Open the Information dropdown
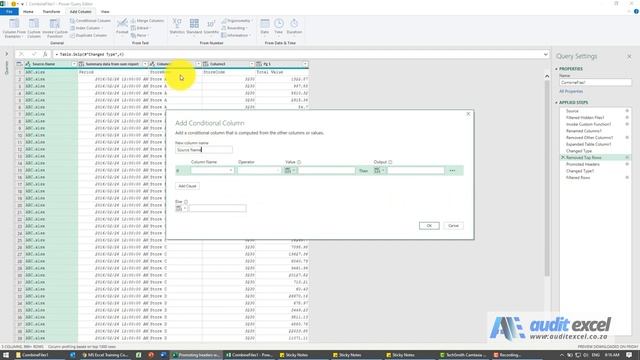 click(236, 36)
